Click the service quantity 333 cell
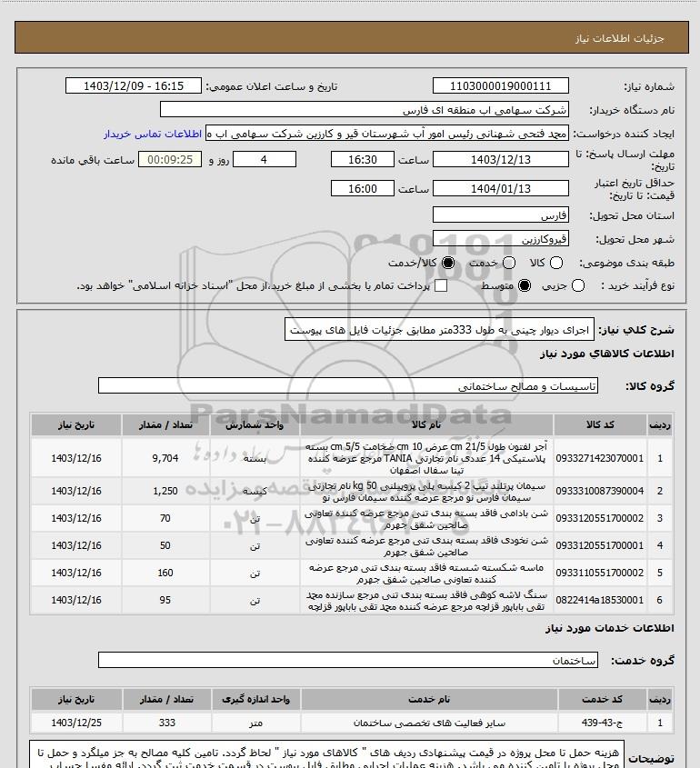 click(166, 723)
